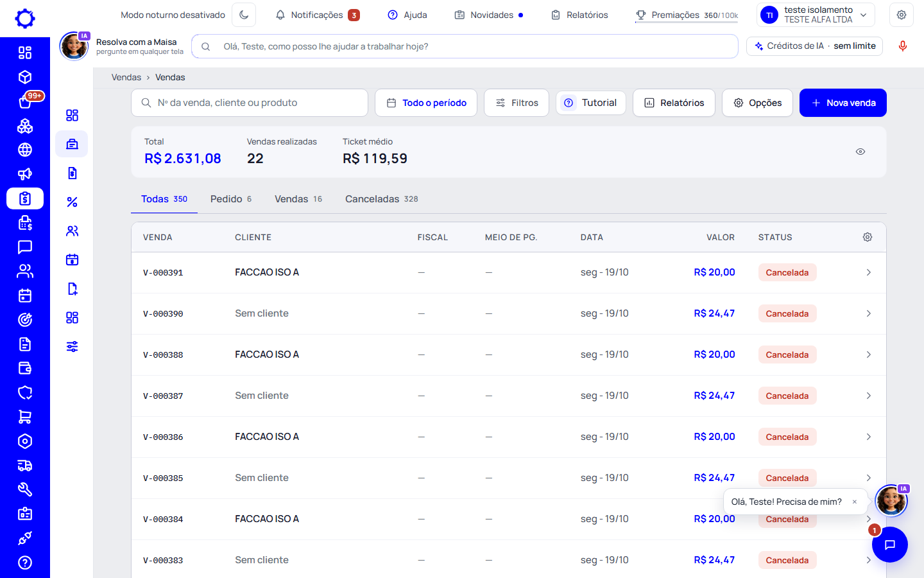The image size is (924, 578).
Task: Focus the Maisa assistant question field
Action: pyautogui.click(x=465, y=46)
